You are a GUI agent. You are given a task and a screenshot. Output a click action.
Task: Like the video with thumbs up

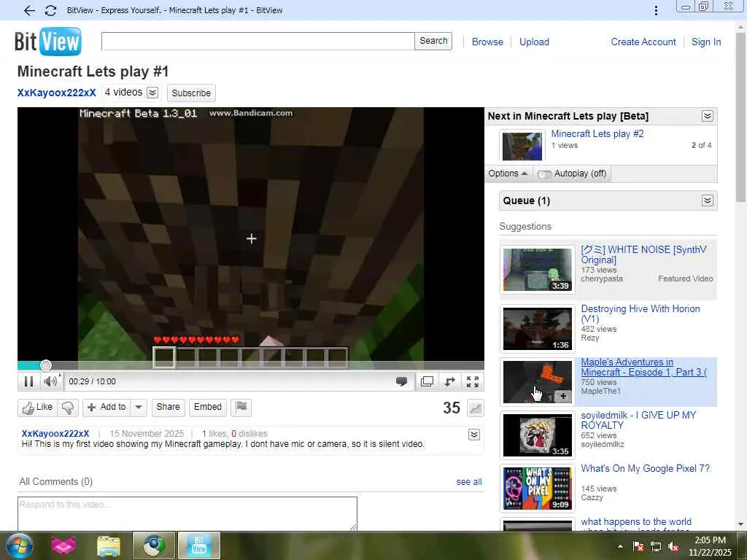pos(38,408)
